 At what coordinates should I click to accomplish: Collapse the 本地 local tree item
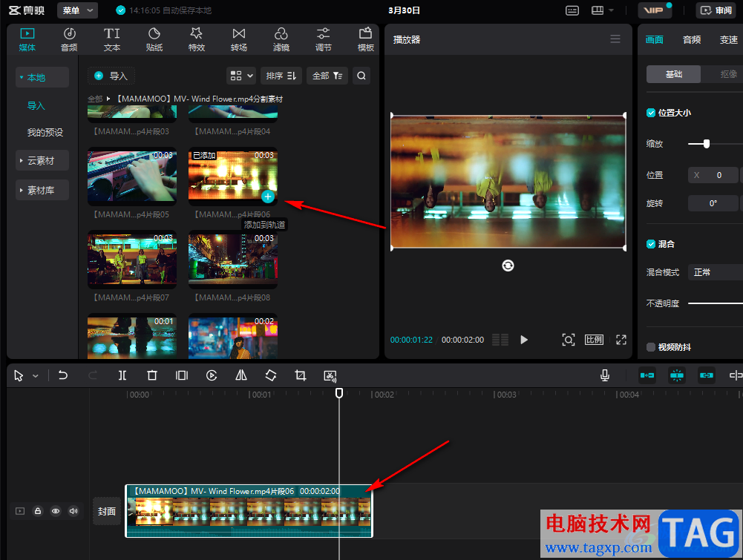click(42, 77)
